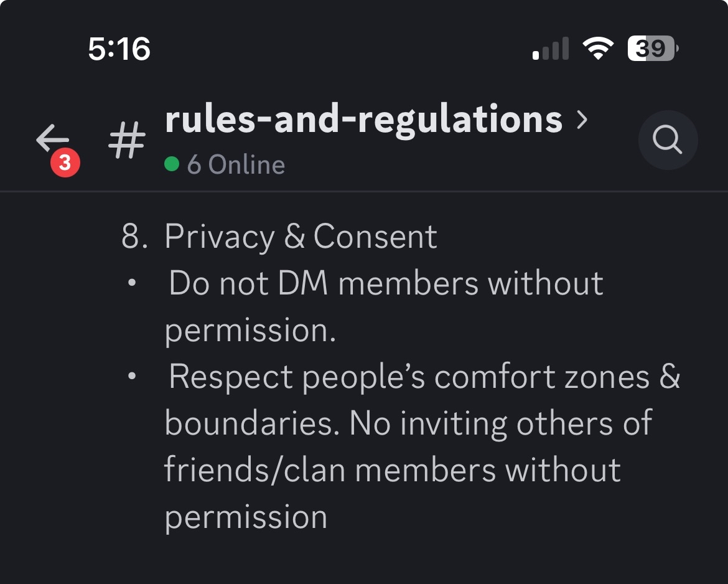Viewport: 728px width, 584px height.
Task: Open search with the magnifying glass
Action: (668, 140)
